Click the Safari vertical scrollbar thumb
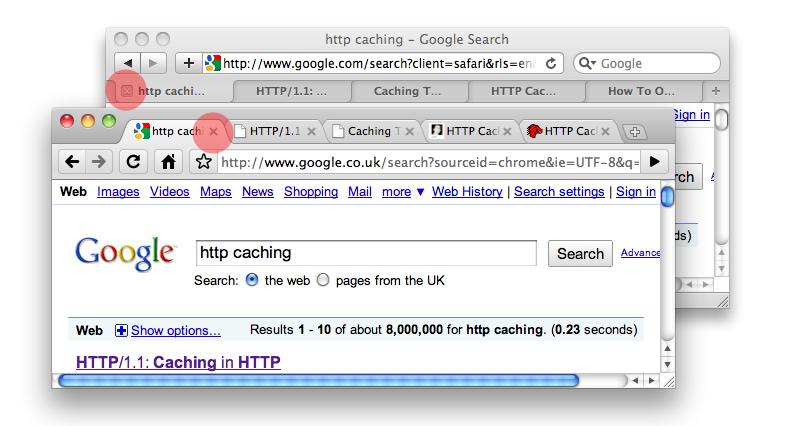The width and height of the screenshot is (789, 426). [722, 120]
